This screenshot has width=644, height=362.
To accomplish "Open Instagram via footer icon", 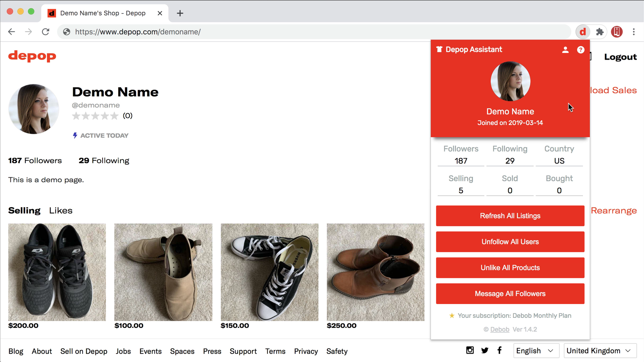I will point(470,350).
